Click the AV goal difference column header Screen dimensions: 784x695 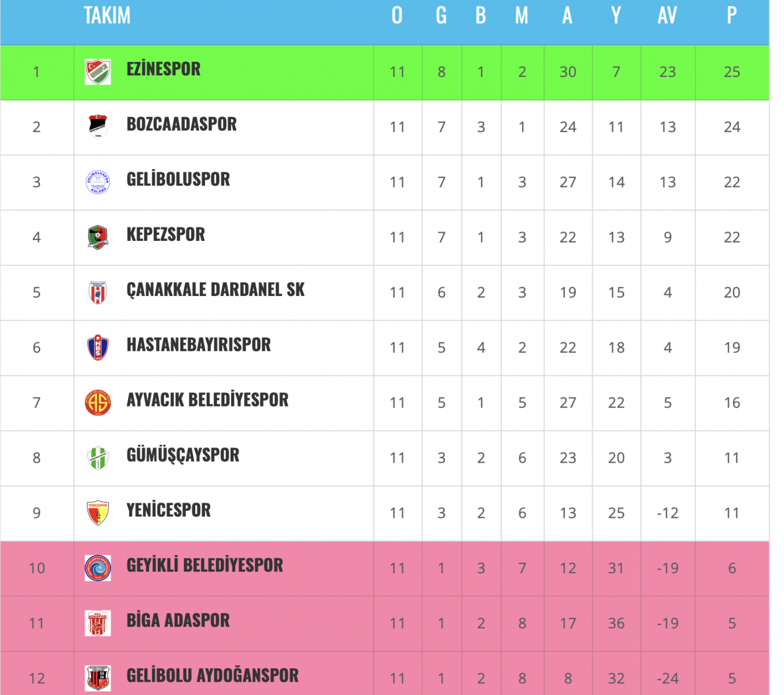667,16
